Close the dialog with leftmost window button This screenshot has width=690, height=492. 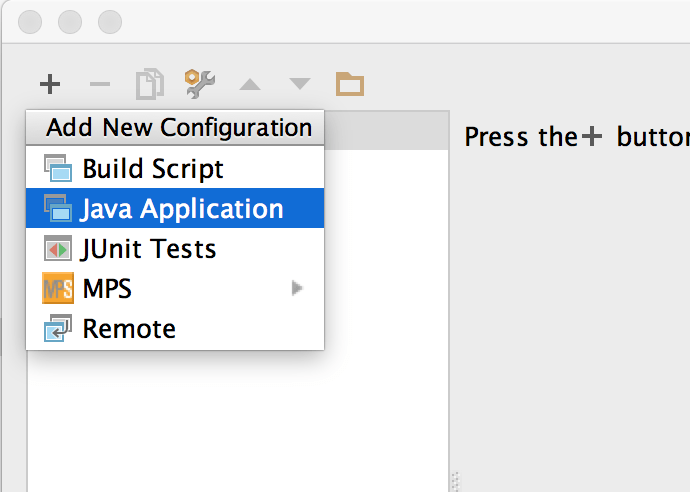pos(31,21)
